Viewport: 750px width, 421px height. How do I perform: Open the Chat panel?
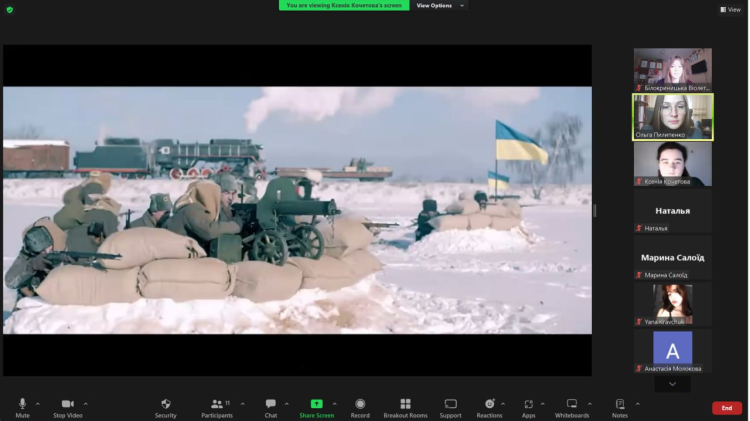270,405
